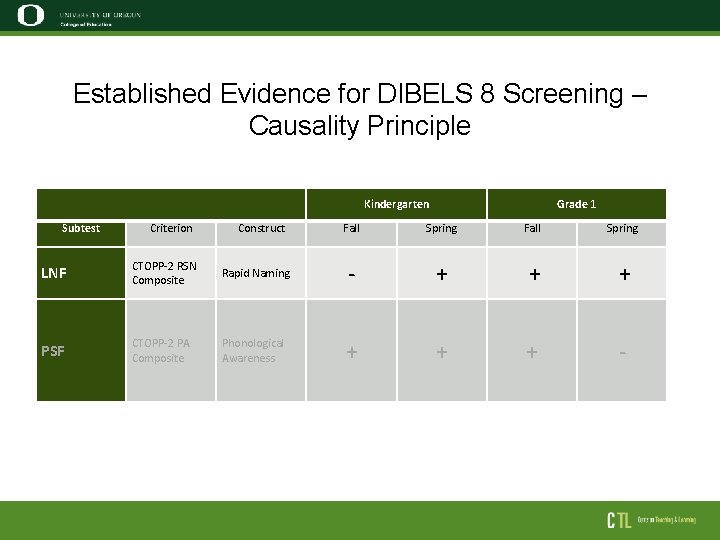
Task: Select the CTOPP-2 RSN Composite cell
Action: pyautogui.click(x=171, y=273)
